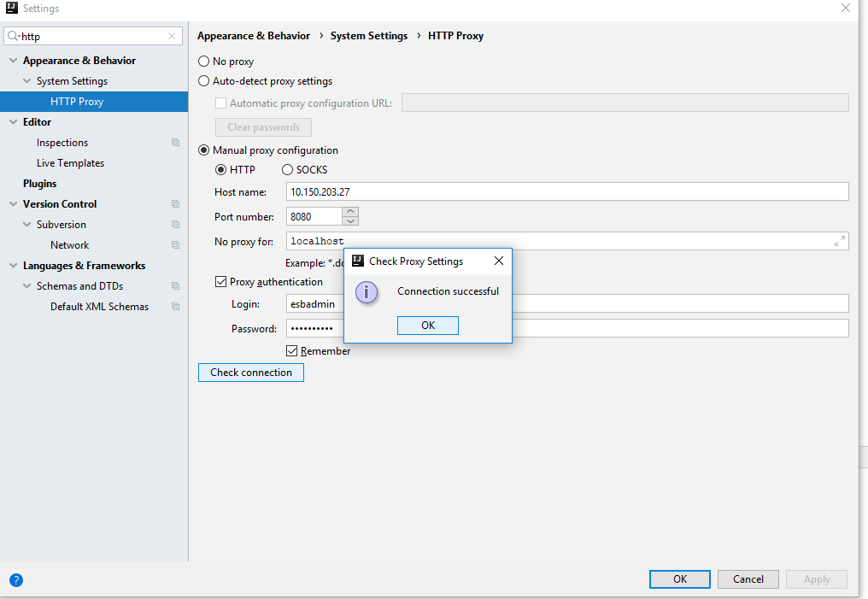The width and height of the screenshot is (868, 599).
Task: Click the small icon beside Network
Action: coord(175,244)
